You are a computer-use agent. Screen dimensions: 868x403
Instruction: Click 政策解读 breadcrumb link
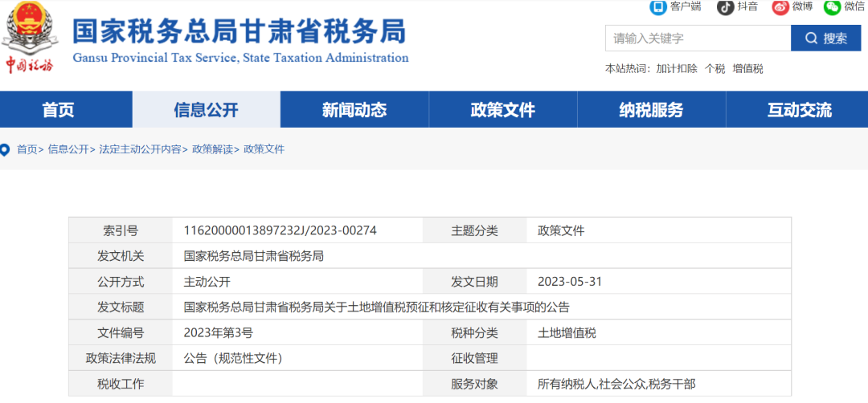[212, 149]
